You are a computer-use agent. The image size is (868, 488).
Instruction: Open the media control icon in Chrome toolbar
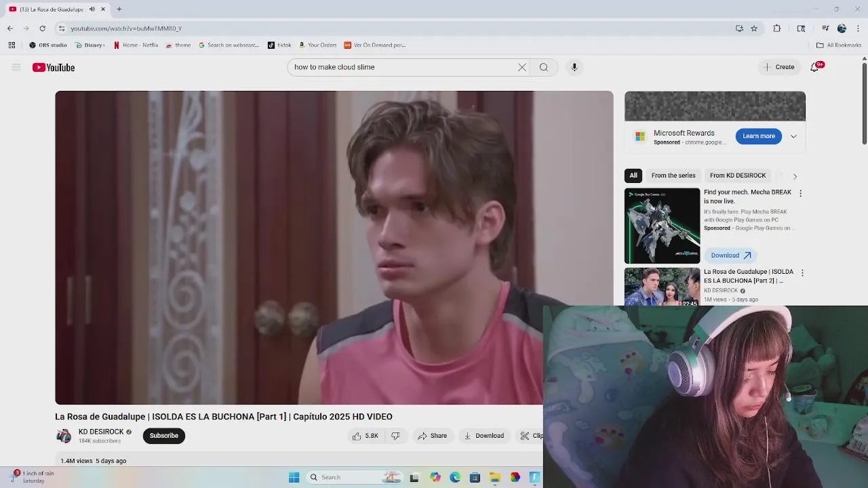coord(825,28)
